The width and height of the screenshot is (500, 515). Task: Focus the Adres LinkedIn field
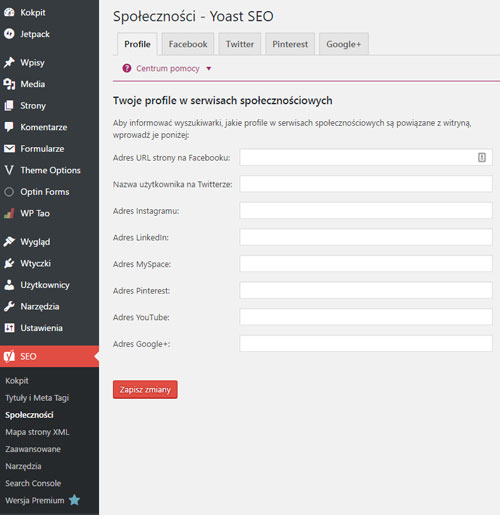click(x=366, y=237)
